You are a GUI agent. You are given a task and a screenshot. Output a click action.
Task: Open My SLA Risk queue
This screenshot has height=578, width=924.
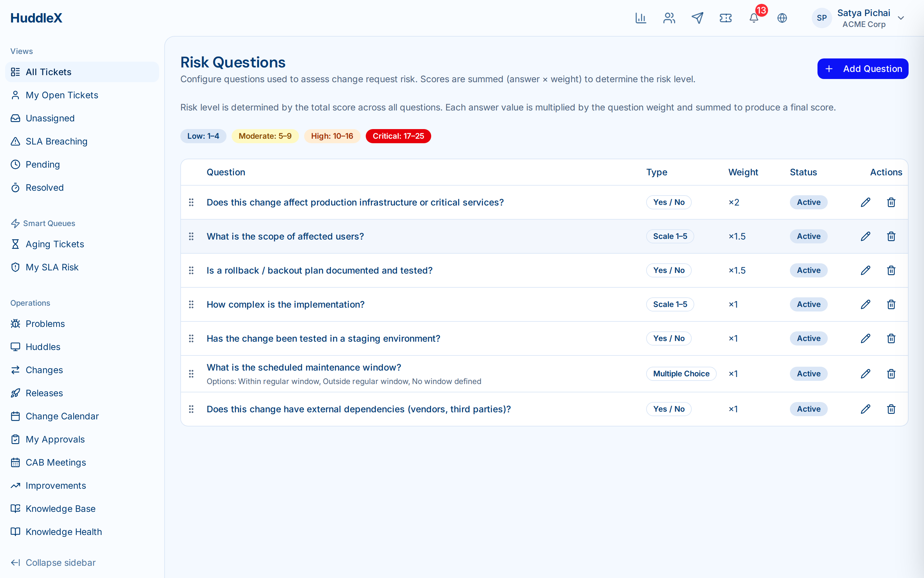pos(82,267)
